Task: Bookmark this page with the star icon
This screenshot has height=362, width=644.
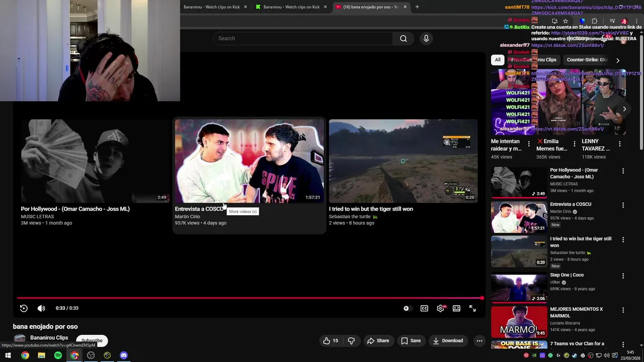Action: [x=566, y=21]
